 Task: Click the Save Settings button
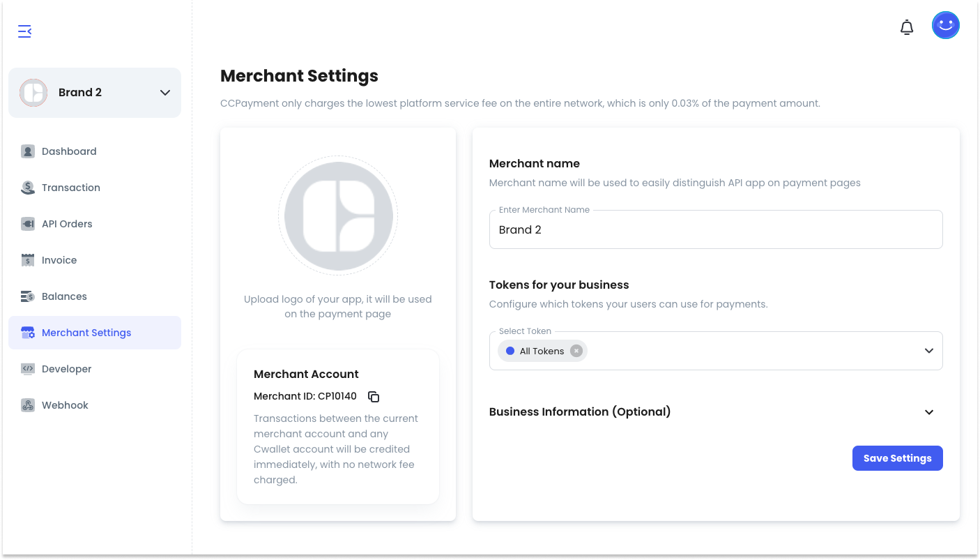coord(897,458)
